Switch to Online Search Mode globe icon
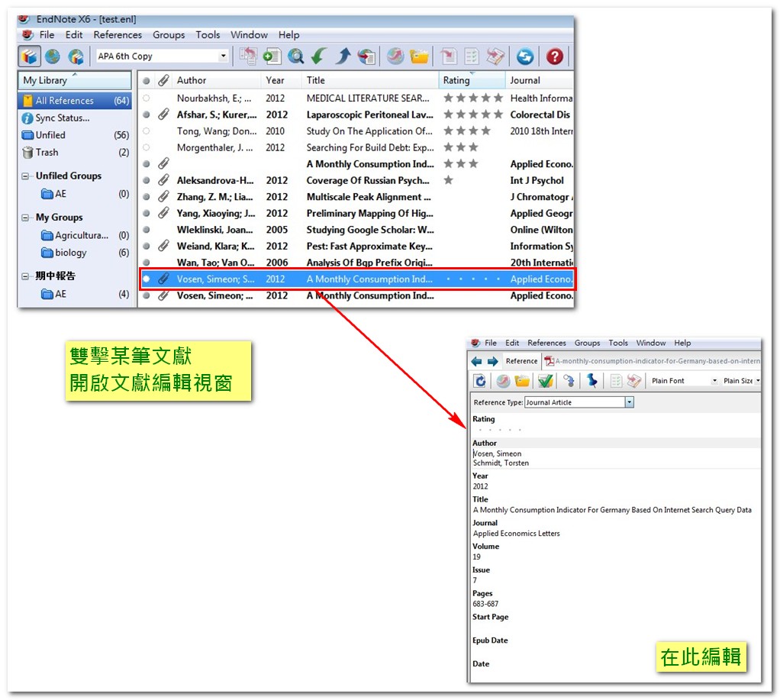This screenshot has height=700, width=780. tap(53, 56)
